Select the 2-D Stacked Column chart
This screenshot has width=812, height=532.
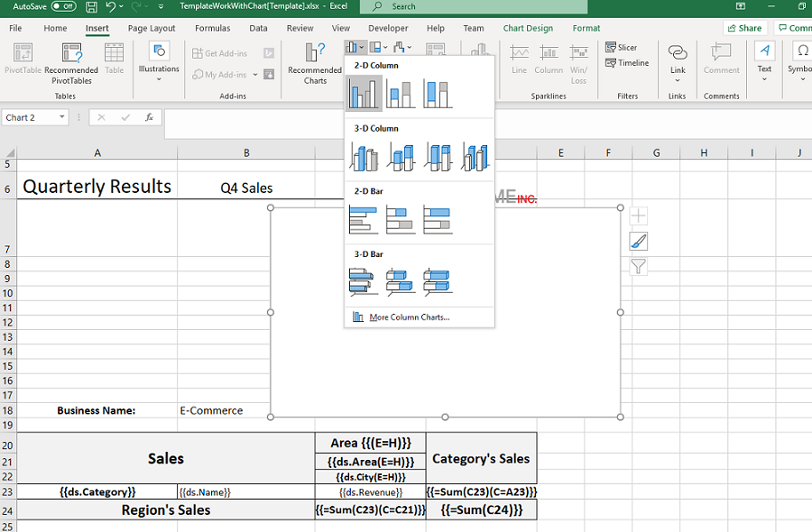coord(401,94)
